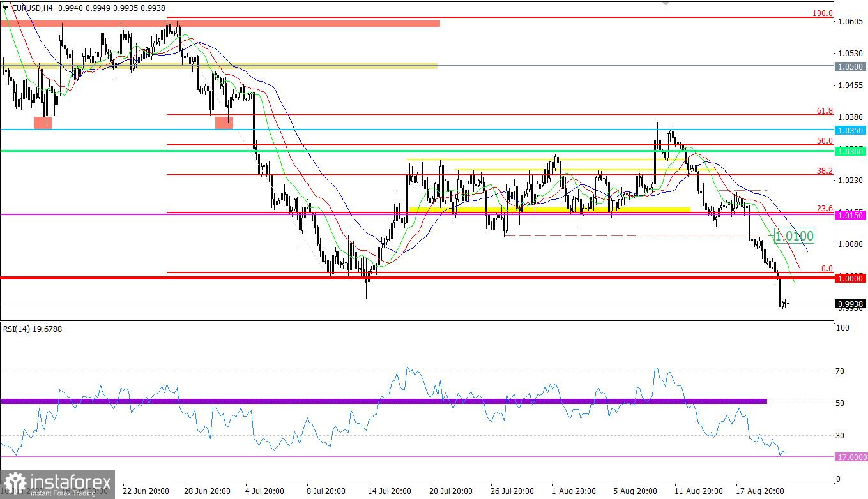Click the Fibonacci 61.8 level label

tap(825, 110)
